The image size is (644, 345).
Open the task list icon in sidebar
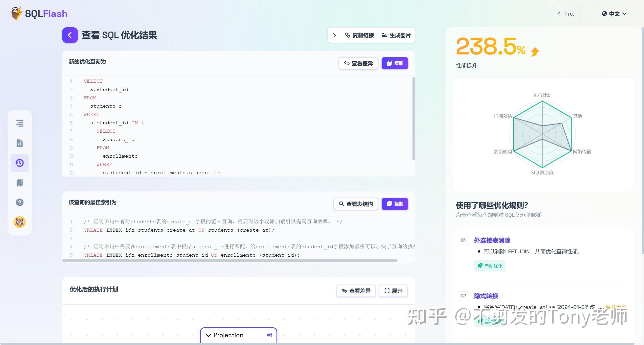19,123
